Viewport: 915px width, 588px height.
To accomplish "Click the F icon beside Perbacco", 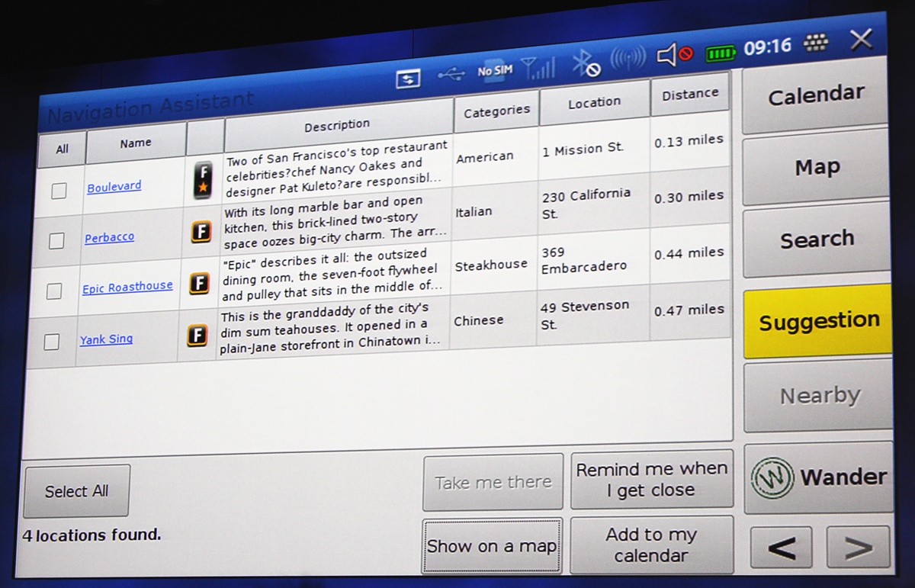I will pyautogui.click(x=201, y=231).
